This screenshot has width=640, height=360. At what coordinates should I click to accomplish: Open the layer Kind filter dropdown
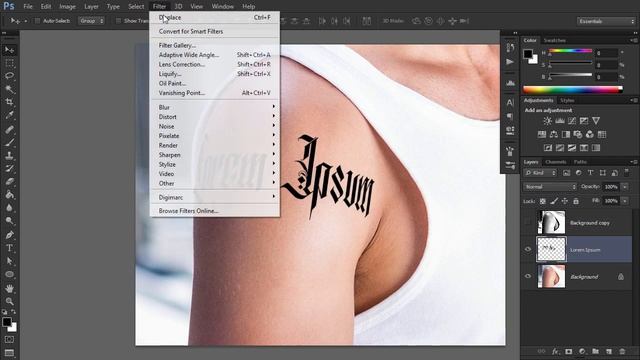coord(540,173)
